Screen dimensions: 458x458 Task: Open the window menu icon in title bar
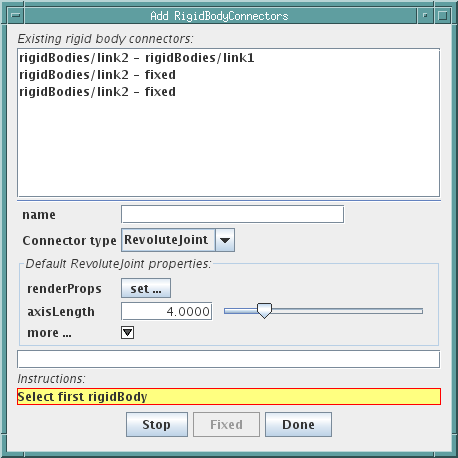[x=15, y=15]
